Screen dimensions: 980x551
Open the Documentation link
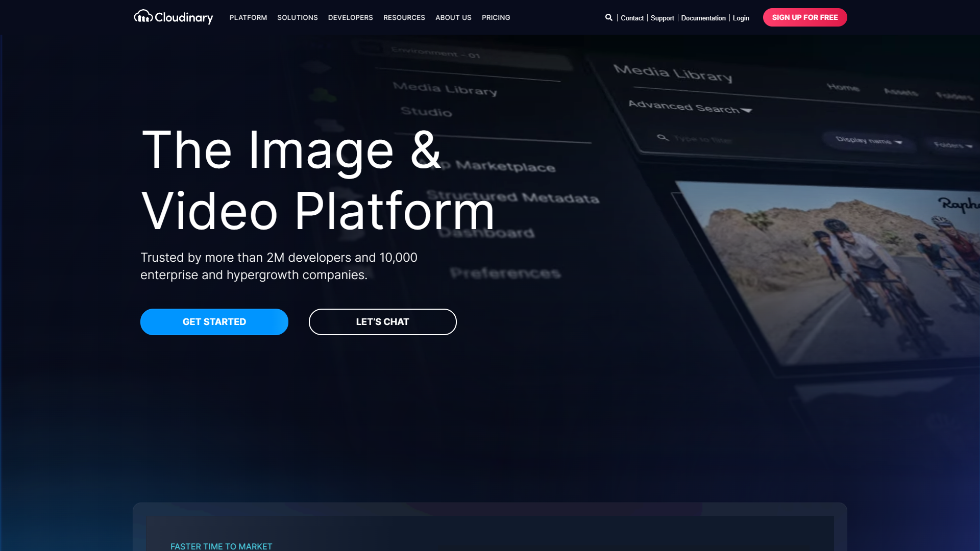click(x=703, y=18)
